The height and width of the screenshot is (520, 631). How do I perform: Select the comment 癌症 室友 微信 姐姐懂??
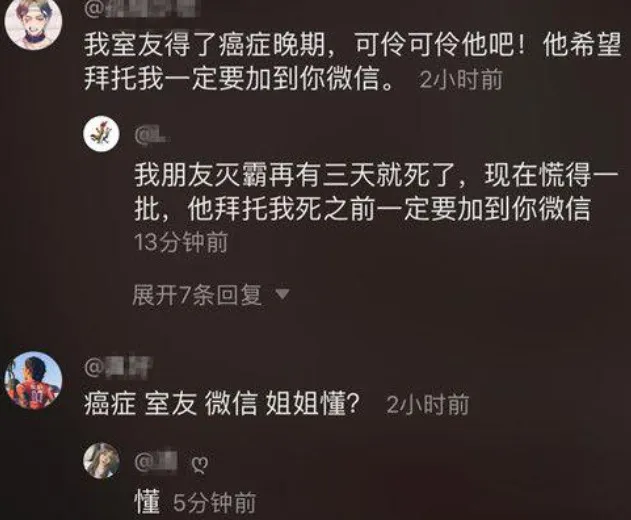coord(221,404)
